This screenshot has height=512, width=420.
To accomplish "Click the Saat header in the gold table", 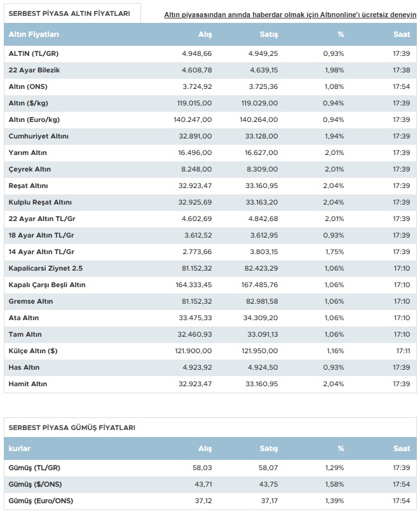I will click(x=402, y=34).
